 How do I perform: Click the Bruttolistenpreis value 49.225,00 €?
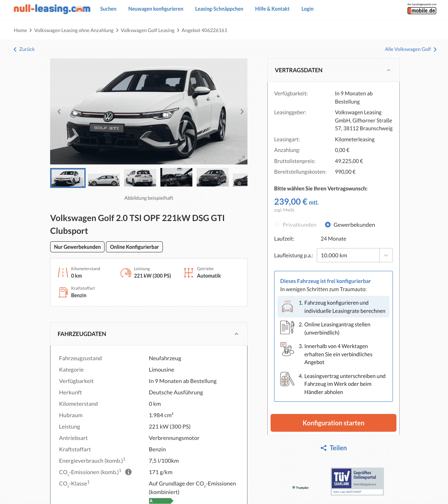point(349,161)
